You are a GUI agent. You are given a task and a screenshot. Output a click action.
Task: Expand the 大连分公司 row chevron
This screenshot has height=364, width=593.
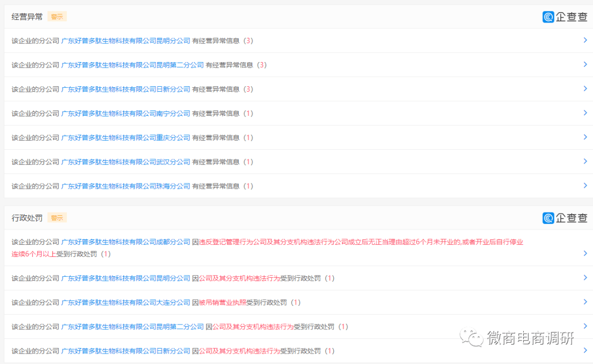point(585,301)
